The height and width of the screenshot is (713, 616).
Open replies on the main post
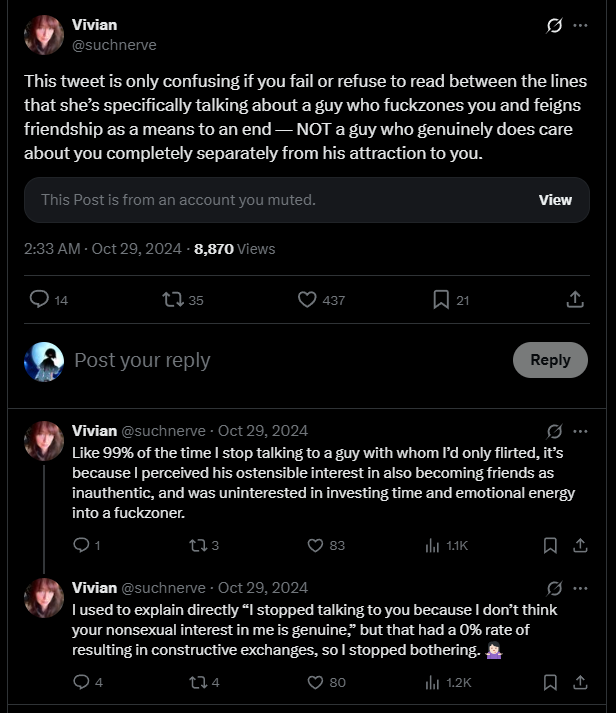[40, 299]
